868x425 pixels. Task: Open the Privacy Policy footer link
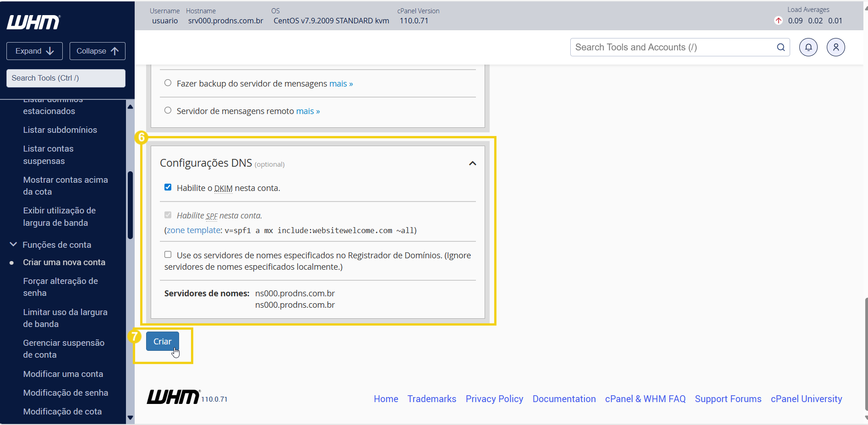(494, 399)
